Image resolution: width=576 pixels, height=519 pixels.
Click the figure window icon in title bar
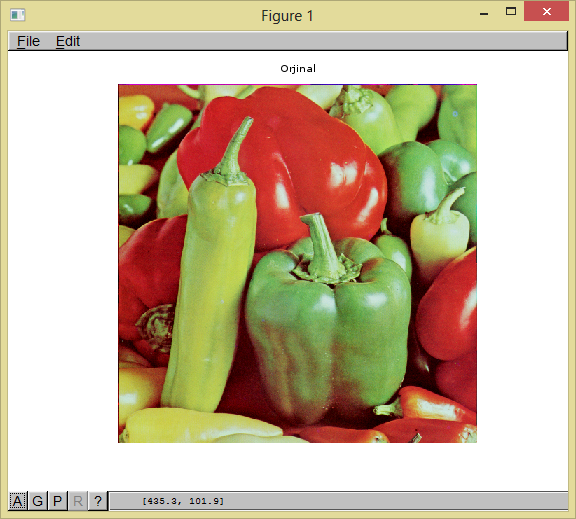(17, 15)
